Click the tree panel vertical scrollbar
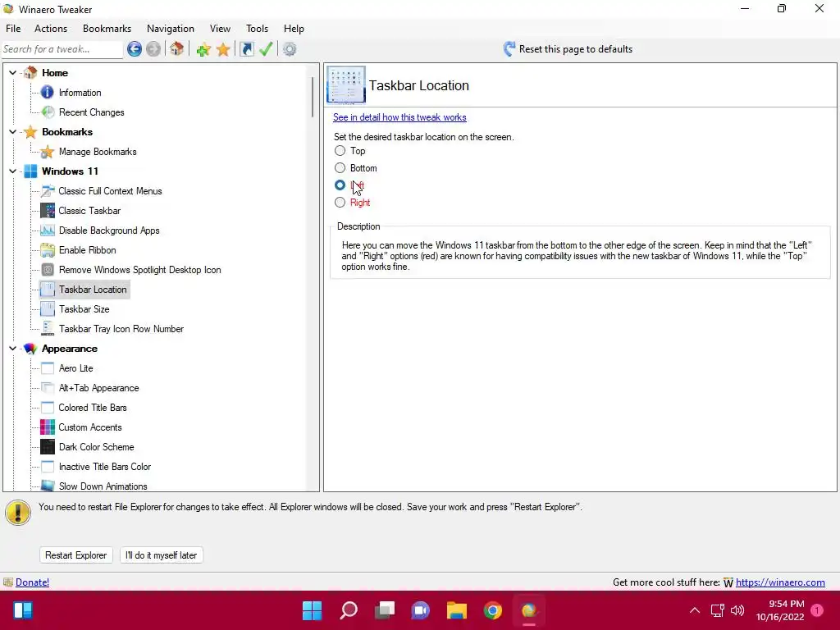The image size is (840, 630). pos(313,97)
